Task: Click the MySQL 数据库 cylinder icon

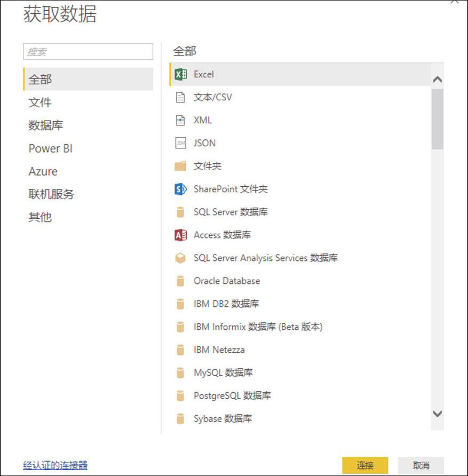Action: coord(180,372)
